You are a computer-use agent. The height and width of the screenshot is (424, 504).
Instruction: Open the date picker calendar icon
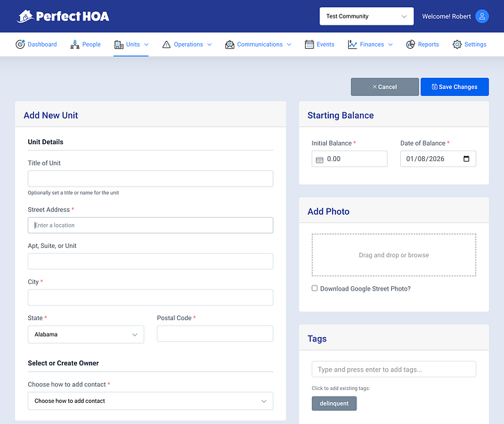pos(466,158)
